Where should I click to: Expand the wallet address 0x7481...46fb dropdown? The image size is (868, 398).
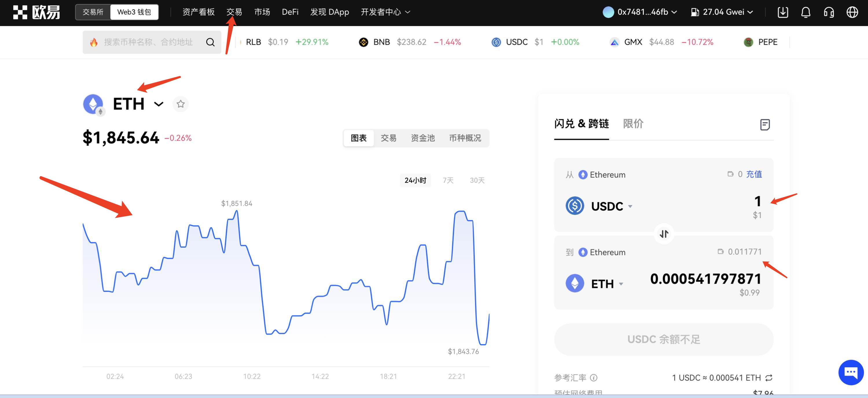click(x=640, y=12)
